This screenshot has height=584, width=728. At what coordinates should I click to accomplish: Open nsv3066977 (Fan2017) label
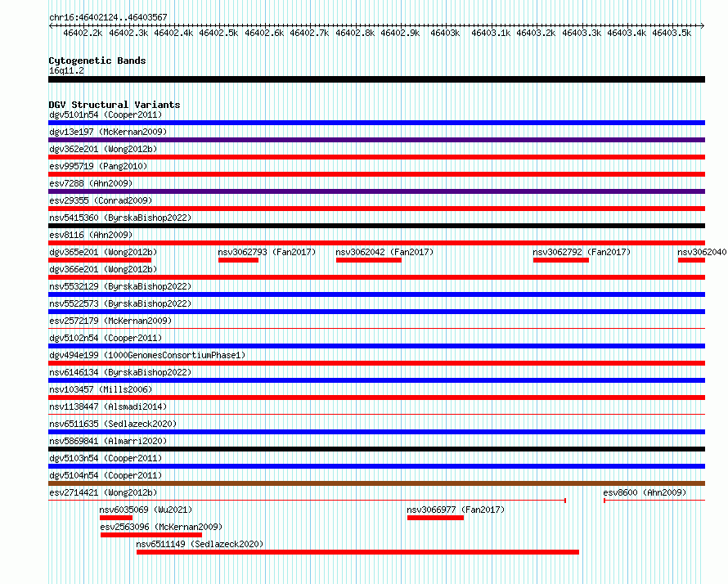pyautogui.click(x=456, y=510)
